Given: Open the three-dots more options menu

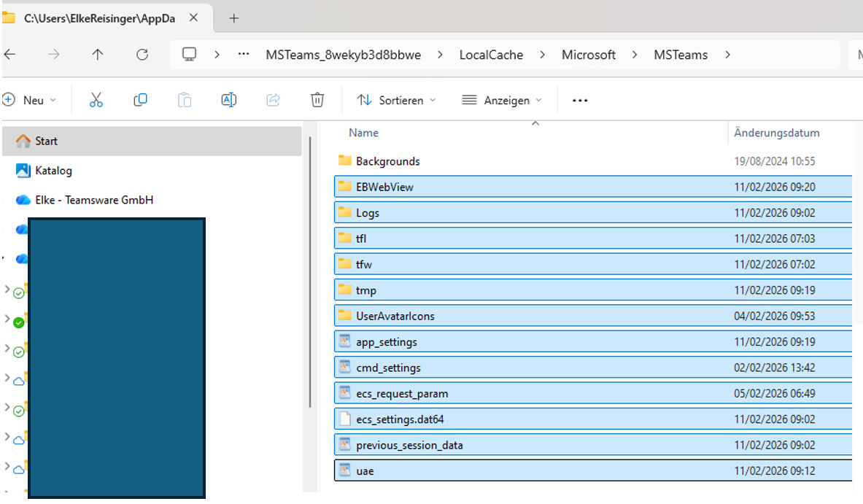Looking at the screenshot, I should tap(580, 101).
